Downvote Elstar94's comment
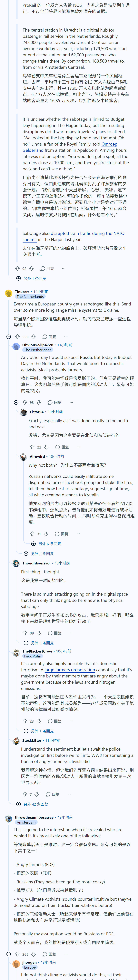This screenshot has width=138, height=980. click(46, 447)
